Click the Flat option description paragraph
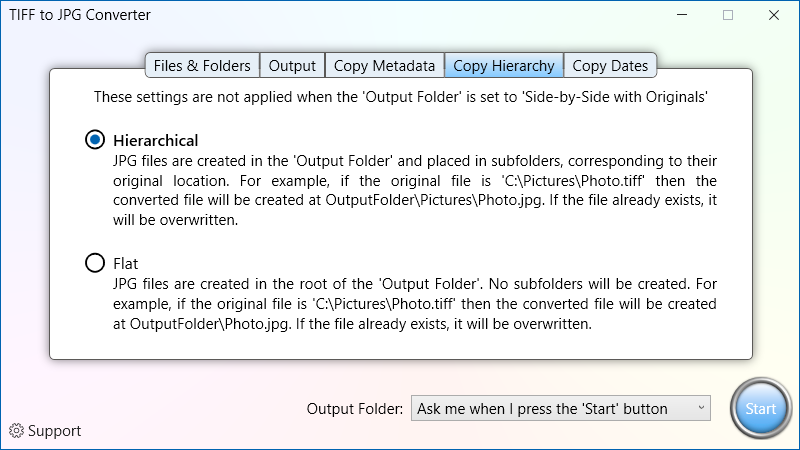The image size is (800, 450). pyautogui.click(x=415, y=304)
